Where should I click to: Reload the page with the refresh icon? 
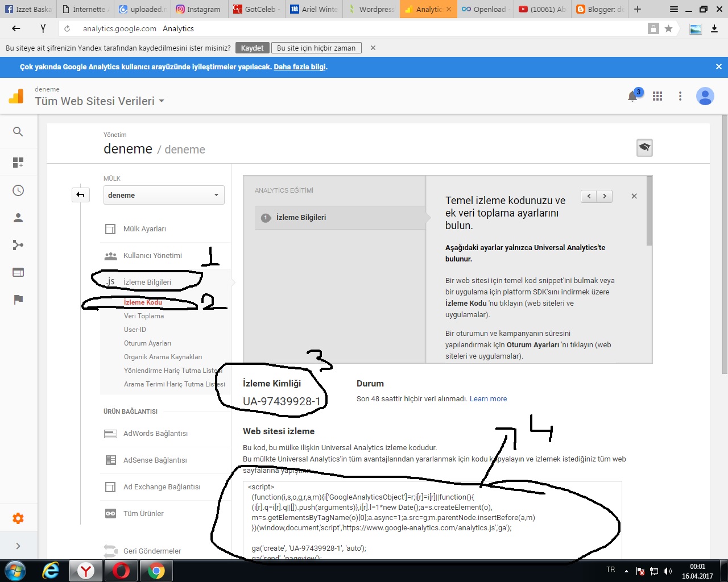pyautogui.click(x=67, y=28)
